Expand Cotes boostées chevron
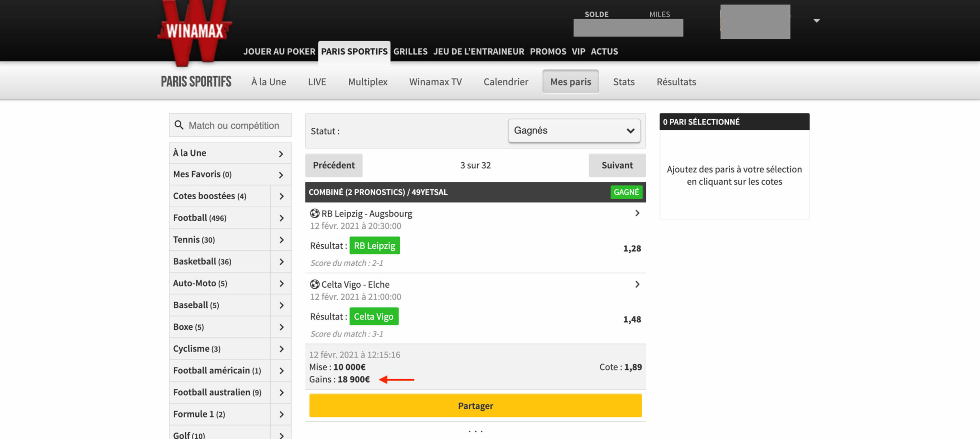The height and width of the screenshot is (439, 980). [x=281, y=196]
